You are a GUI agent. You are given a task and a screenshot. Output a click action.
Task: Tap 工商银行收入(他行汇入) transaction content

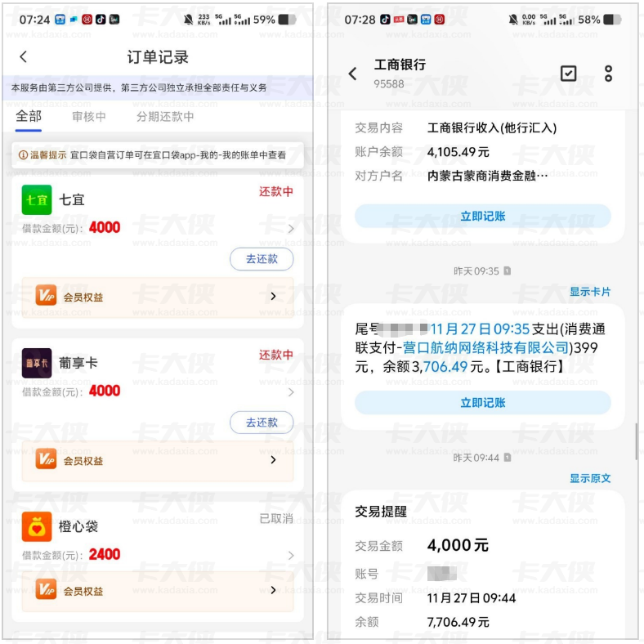492,127
